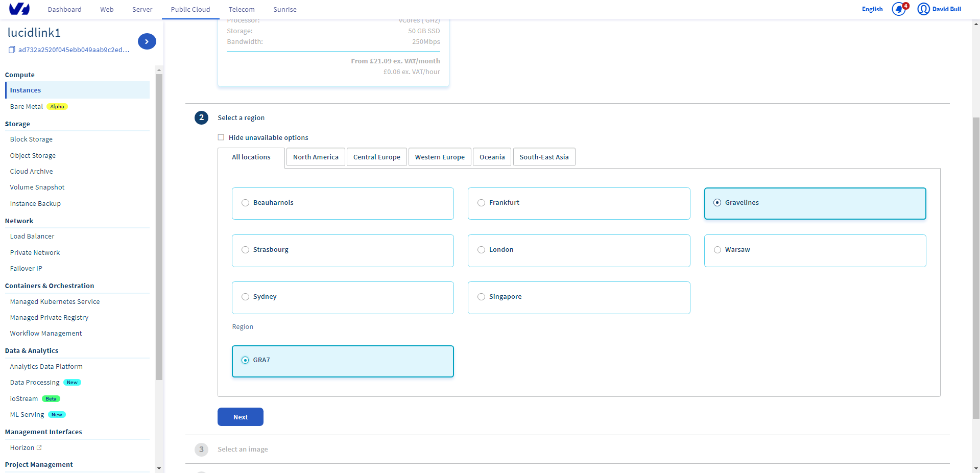Show the South-East Asia tab

click(x=544, y=157)
